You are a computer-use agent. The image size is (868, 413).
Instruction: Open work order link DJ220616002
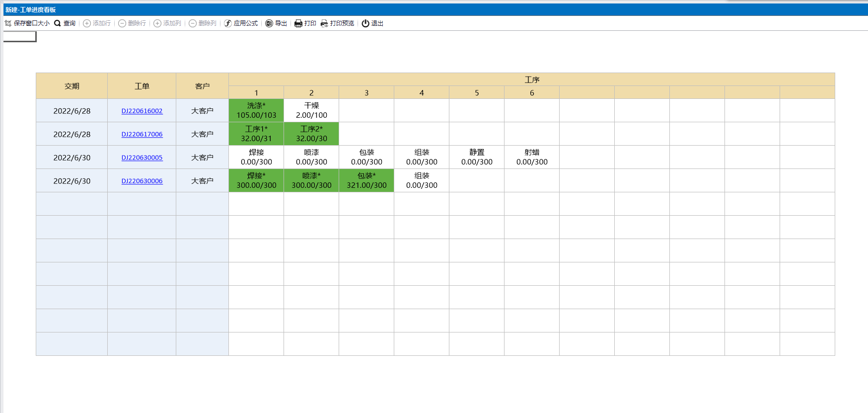pyautogui.click(x=142, y=111)
